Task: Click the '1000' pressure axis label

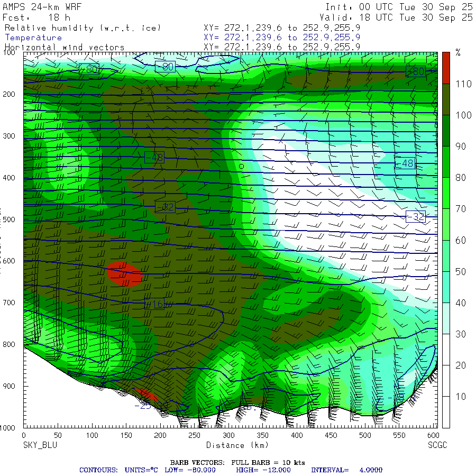Action: pyautogui.click(x=7, y=428)
